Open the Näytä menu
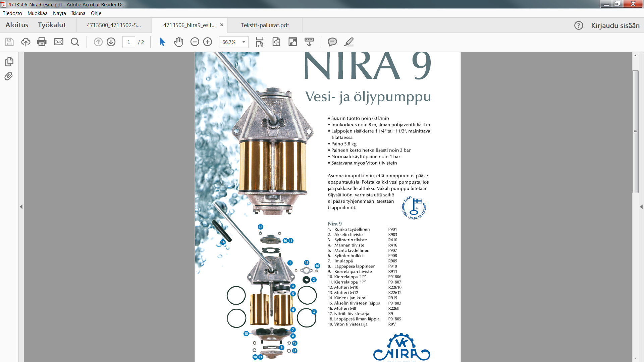Screen dimensions: 644x362 click(x=59, y=13)
